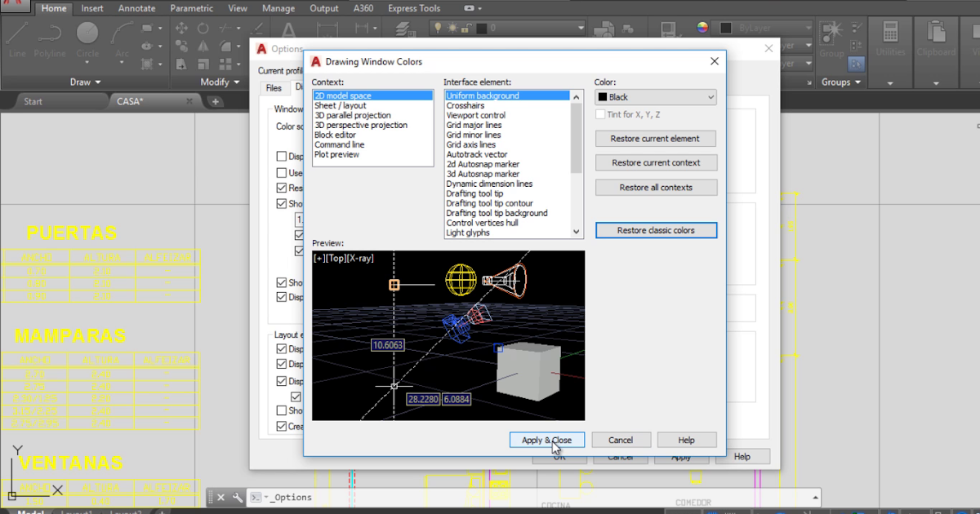Click the Group icon in the Groups panel
This screenshot has height=514, width=980.
831,38
